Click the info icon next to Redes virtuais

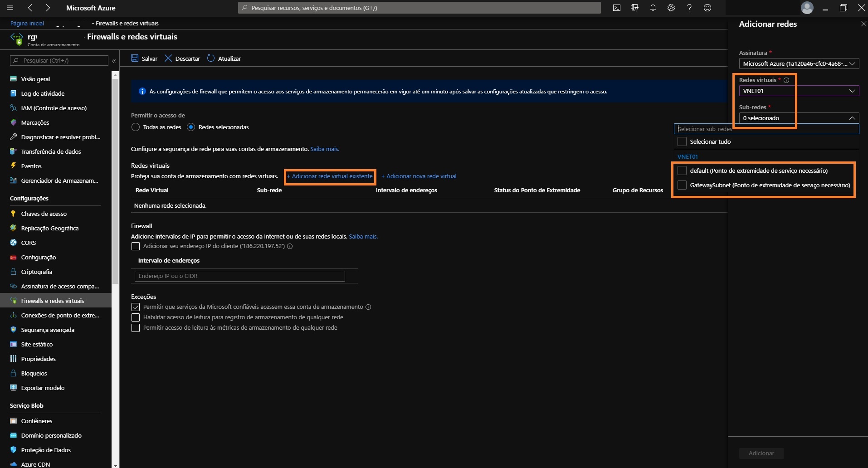point(786,80)
